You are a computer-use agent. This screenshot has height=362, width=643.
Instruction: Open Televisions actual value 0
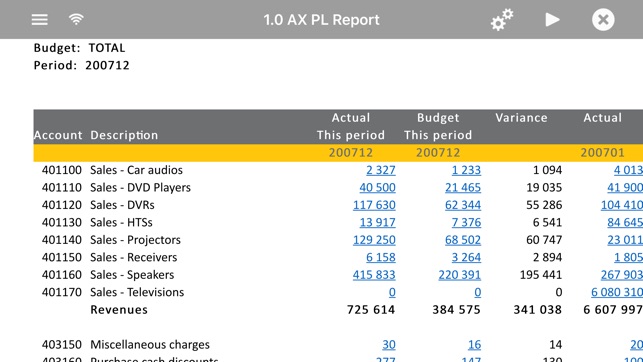click(x=392, y=292)
